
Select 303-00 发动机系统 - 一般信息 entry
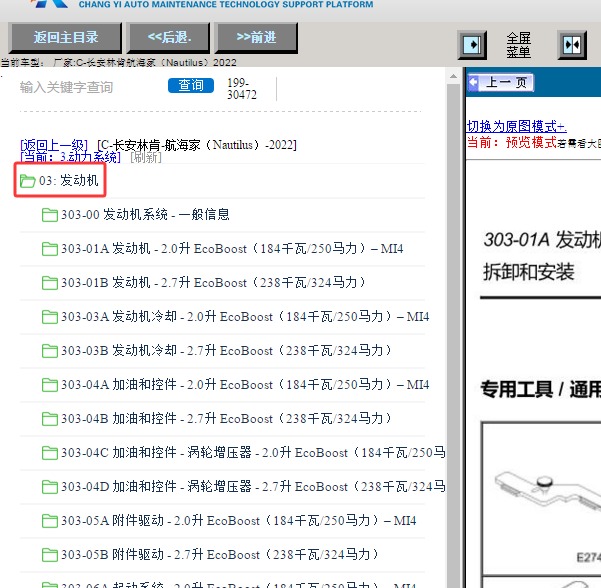pos(145,214)
